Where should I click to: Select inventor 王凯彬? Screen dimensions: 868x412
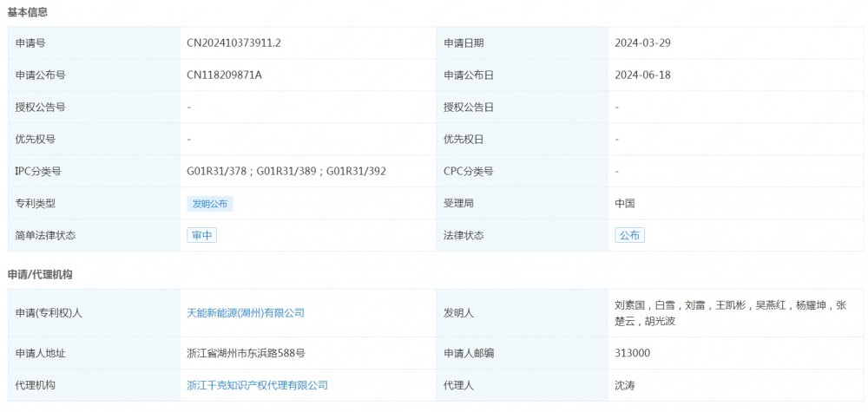pyautogui.click(x=727, y=305)
